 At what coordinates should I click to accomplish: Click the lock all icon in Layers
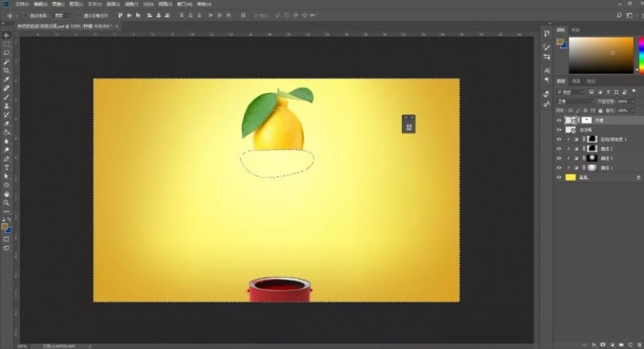600,111
